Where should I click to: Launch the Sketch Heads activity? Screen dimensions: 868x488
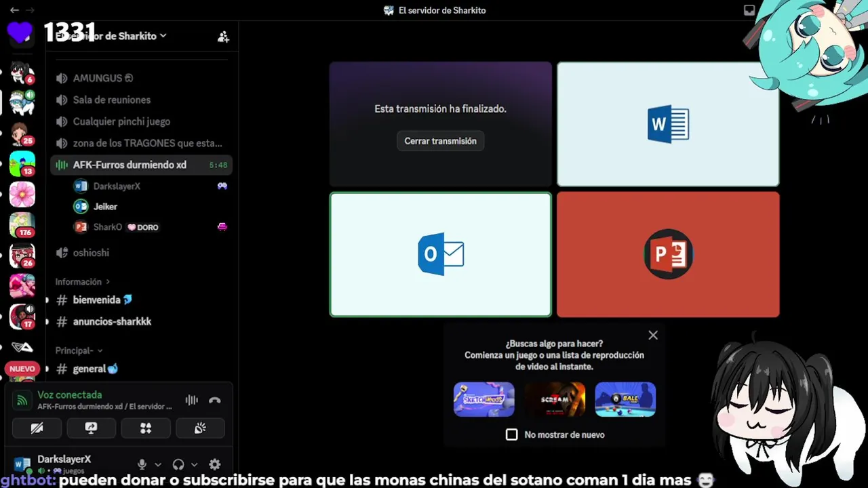[484, 399]
